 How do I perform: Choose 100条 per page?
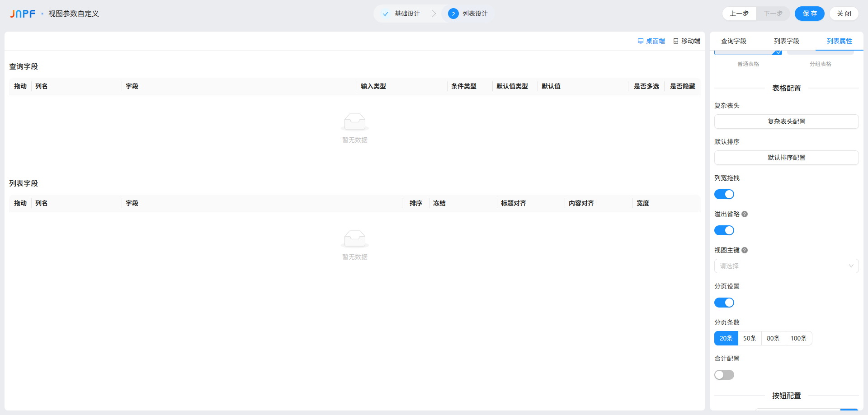tap(798, 338)
